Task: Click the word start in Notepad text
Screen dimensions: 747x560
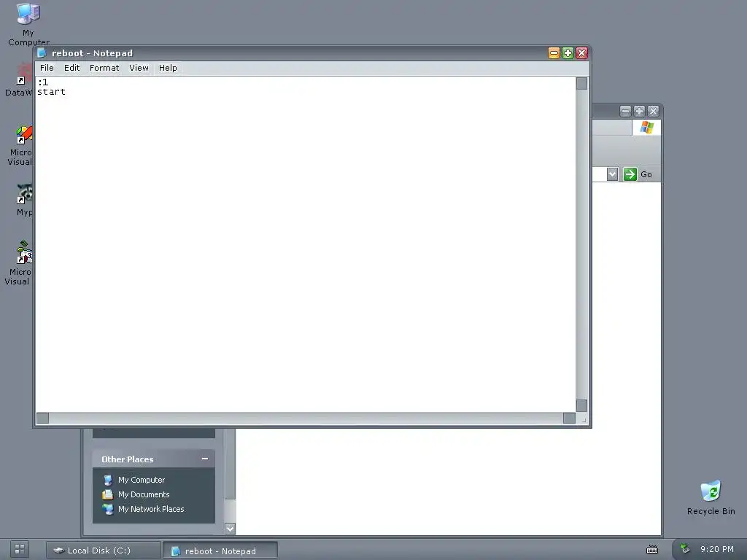Action: [51, 92]
